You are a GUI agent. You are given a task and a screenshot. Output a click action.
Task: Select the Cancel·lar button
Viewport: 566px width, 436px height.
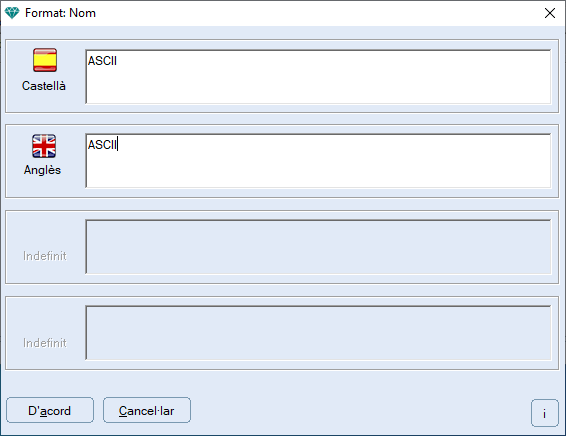tap(147, 410)
